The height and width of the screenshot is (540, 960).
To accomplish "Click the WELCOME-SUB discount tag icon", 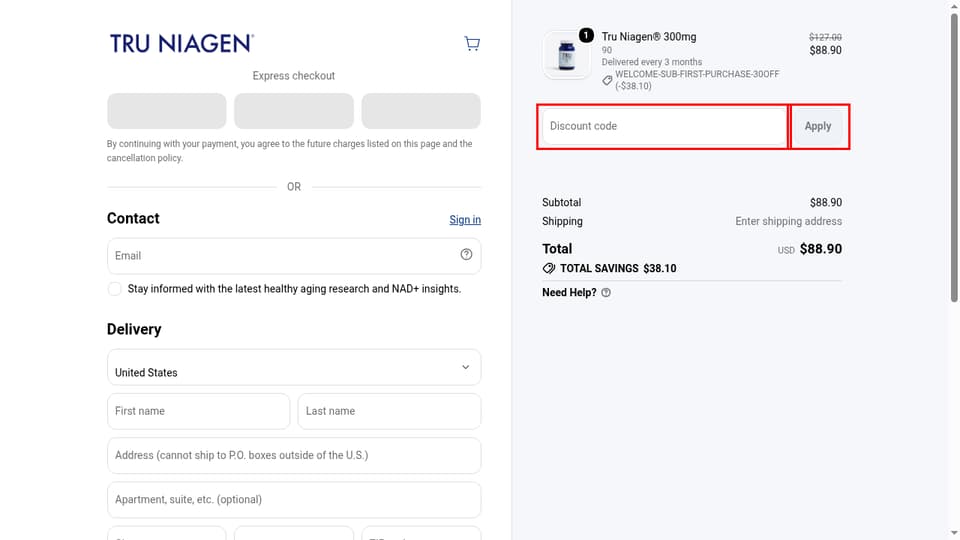I will tap(607, 80).
